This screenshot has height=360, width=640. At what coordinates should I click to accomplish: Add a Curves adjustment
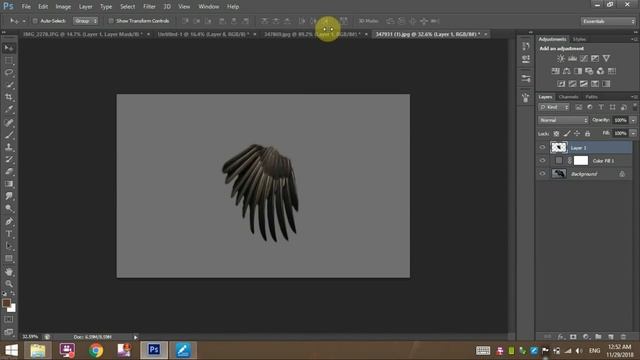point(584,58)
